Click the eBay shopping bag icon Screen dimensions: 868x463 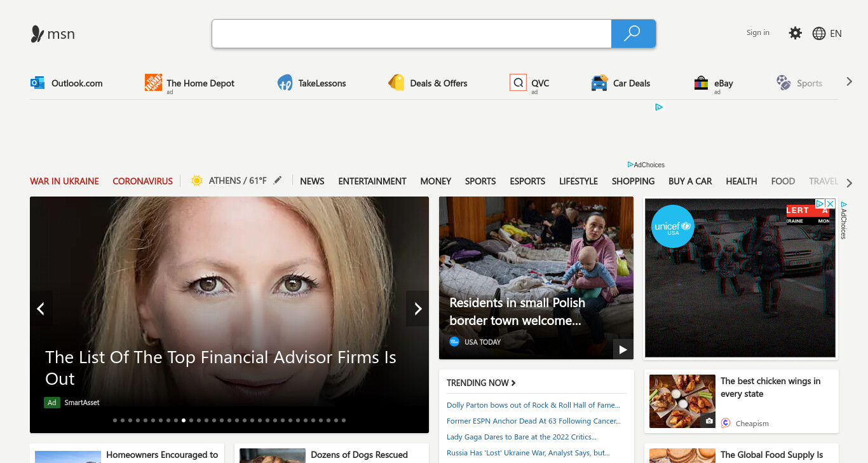coord(701,83)
